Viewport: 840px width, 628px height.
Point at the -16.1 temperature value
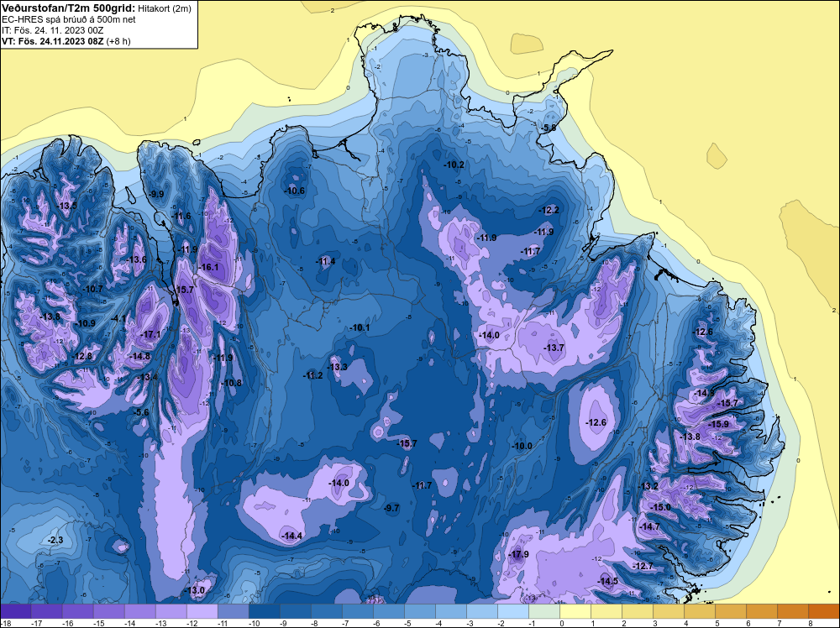(209, 267)
